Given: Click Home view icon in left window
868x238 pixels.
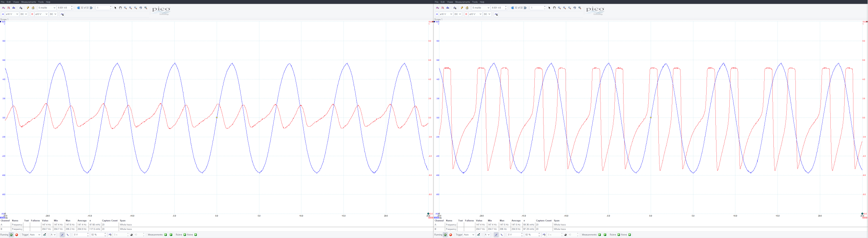Looking at the screenshot, I should [33, 8].
